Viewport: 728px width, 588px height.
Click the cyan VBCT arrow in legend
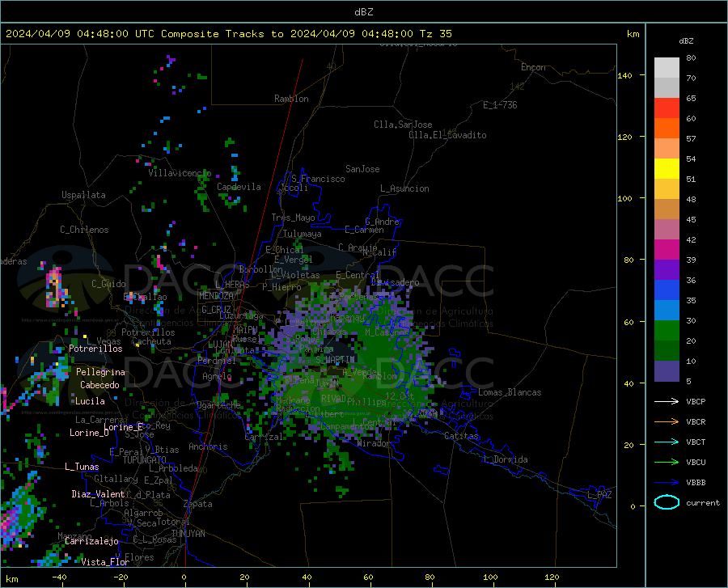pyautogui.click(x=667, y=442)
